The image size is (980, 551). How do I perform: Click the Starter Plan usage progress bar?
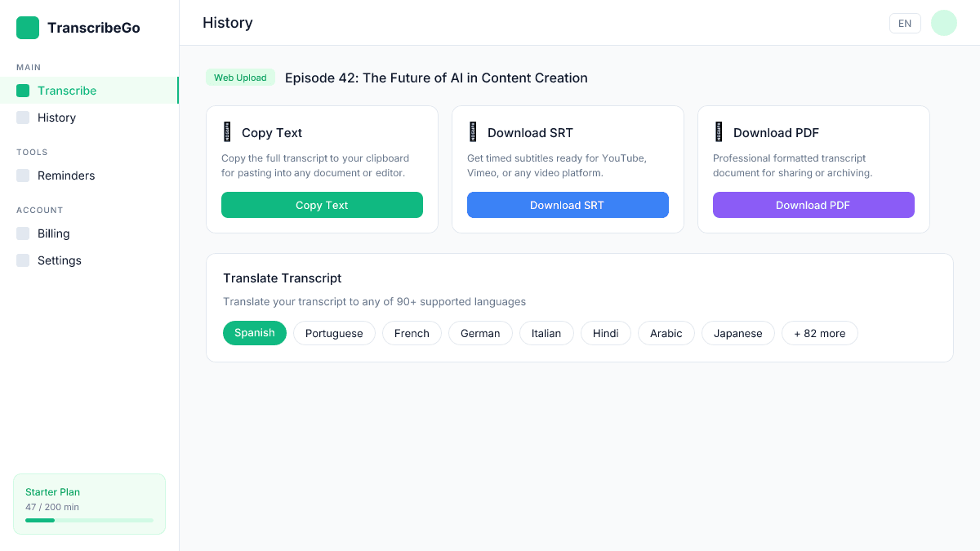click(x=89, y=520)
